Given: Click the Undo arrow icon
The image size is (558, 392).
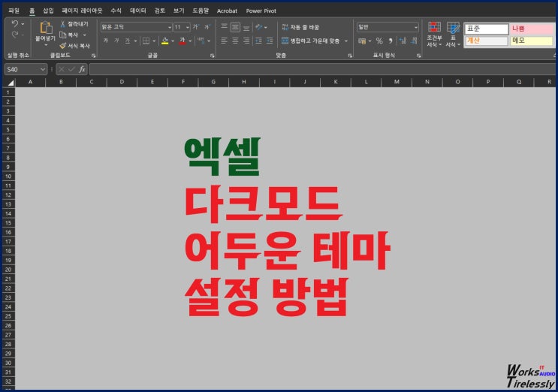Looking at the screenshot, I should click(x=14, y=23).
